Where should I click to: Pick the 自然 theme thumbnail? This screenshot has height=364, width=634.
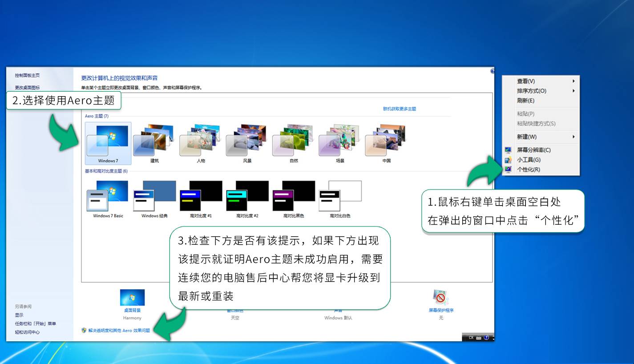tap(294, 143)
